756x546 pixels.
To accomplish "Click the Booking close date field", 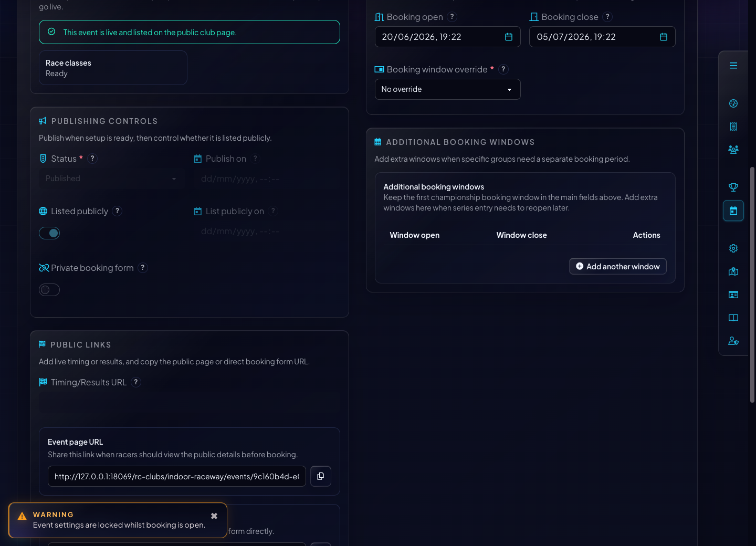I will click(x=602, y=37).
